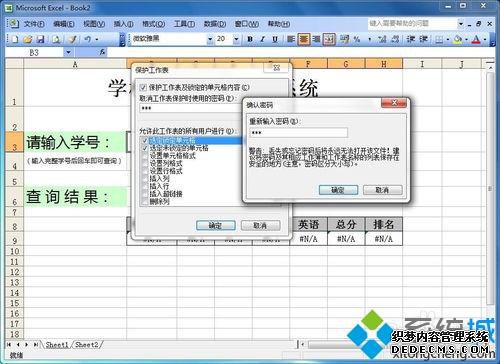
Task: Open the font name dropdown arrow
Action: 210,39
